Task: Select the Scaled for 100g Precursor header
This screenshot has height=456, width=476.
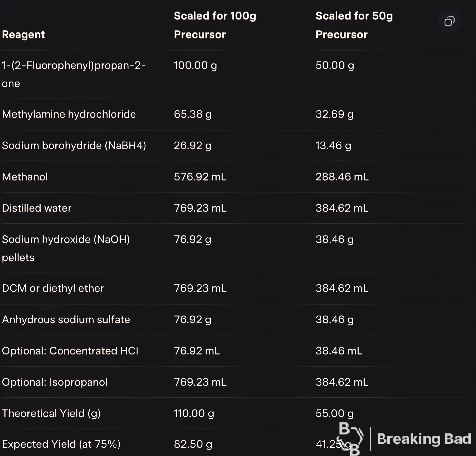Action: (215, 25)
